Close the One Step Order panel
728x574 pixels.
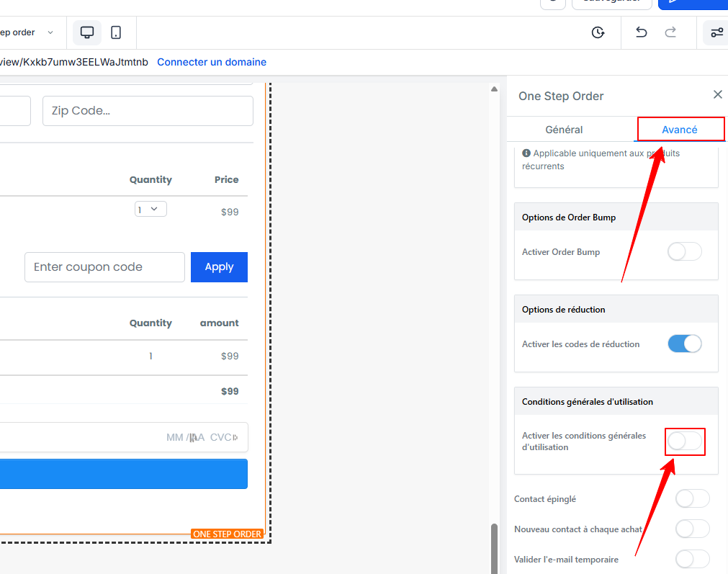(717, 95)
